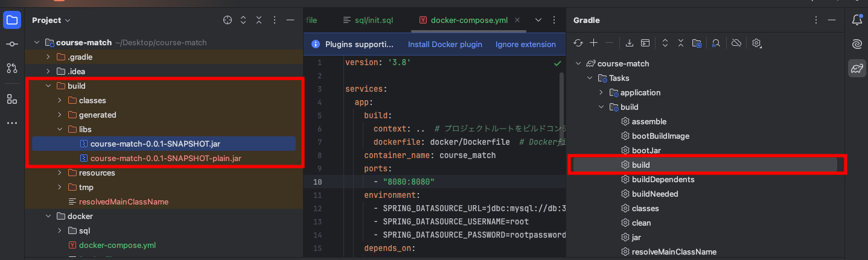Screen dimensions: 868x260
Task: Click Ignore extension link
Action: (x=526, y=44)
